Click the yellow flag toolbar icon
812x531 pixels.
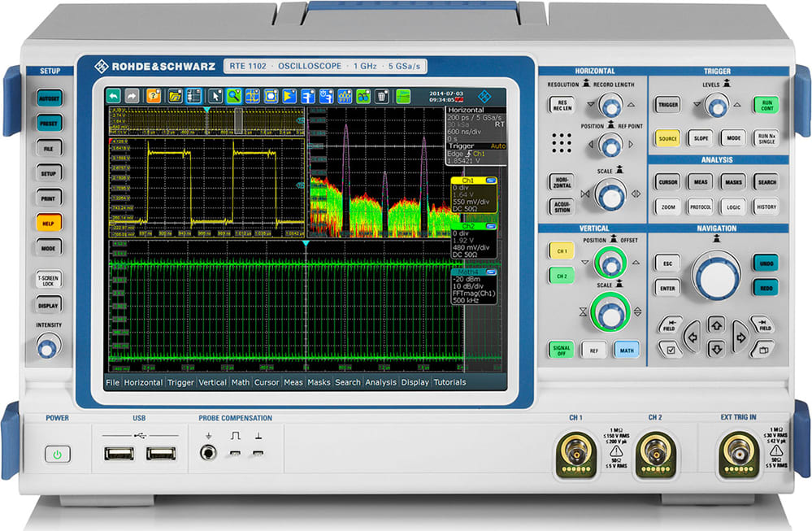pyautogui.click(x=289, y=96)
